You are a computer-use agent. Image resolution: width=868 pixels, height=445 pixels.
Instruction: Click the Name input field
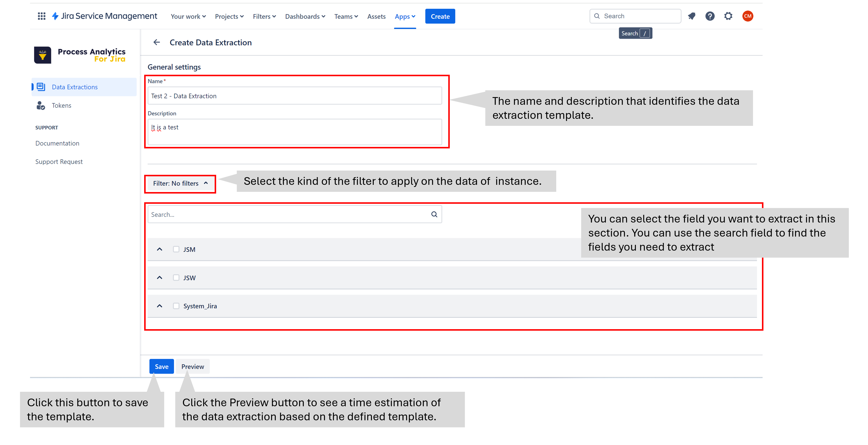click(295, 96)
